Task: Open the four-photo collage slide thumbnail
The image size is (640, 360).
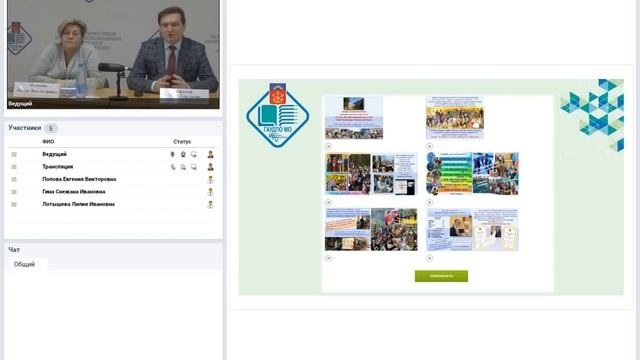Action: pos(371,173)
